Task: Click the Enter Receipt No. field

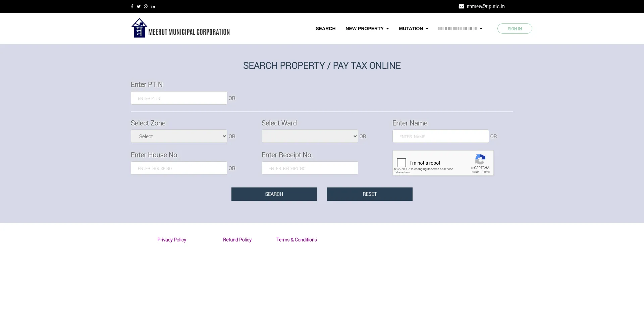Action: click(310, 168)
